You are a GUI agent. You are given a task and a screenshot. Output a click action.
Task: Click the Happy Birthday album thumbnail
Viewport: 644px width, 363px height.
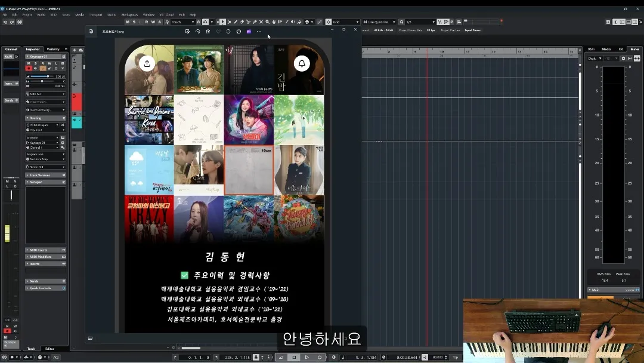(299, 219)
